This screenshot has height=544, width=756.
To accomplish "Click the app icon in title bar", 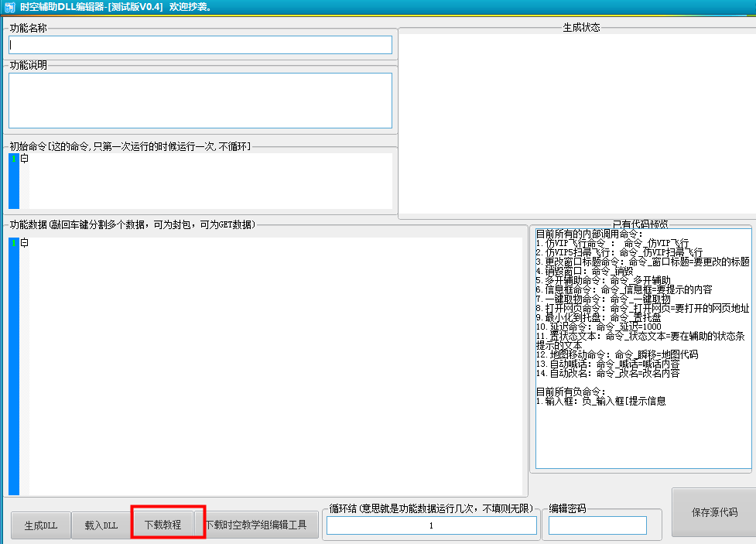I will pyautogui.click(x=9, y=7).
